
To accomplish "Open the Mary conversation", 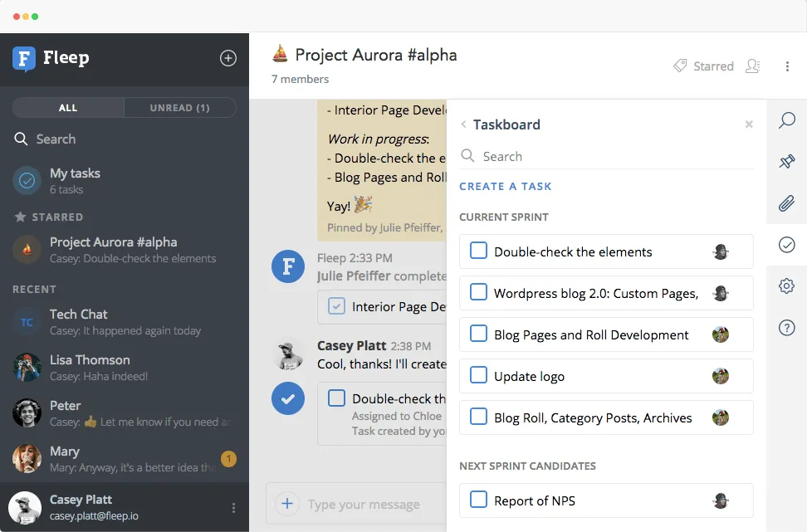I will 125,459.
